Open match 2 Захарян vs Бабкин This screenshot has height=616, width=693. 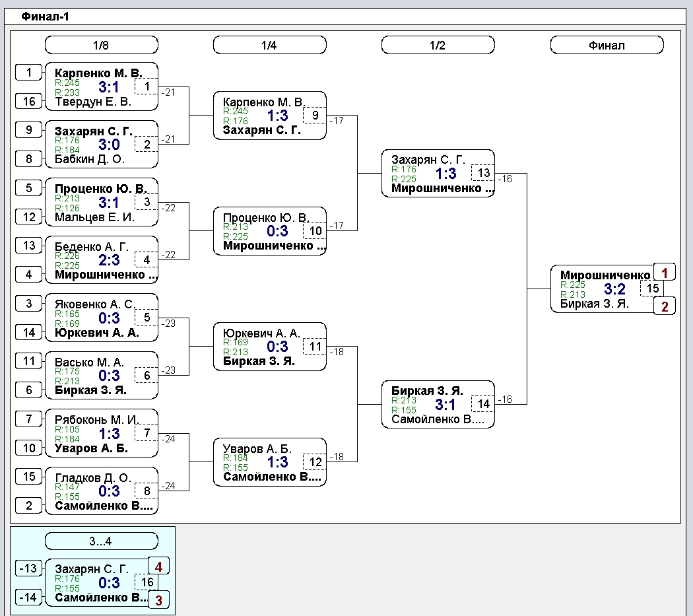tap(101, 144)
